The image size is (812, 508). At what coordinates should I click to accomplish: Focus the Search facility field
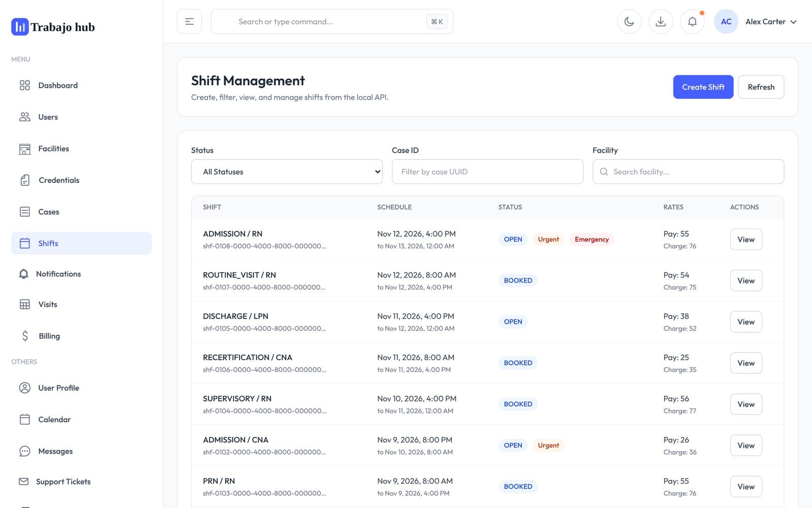688,172
